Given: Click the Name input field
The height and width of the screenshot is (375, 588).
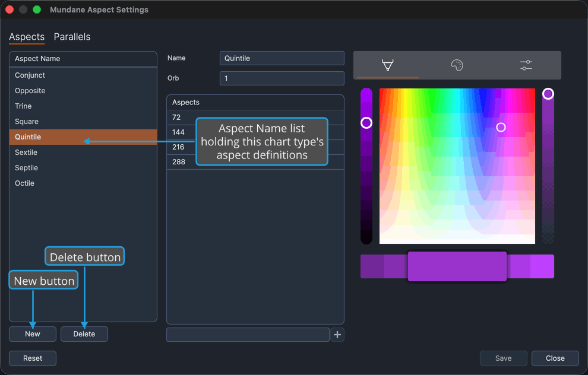Looking at the screenshot, I should 282,58.
